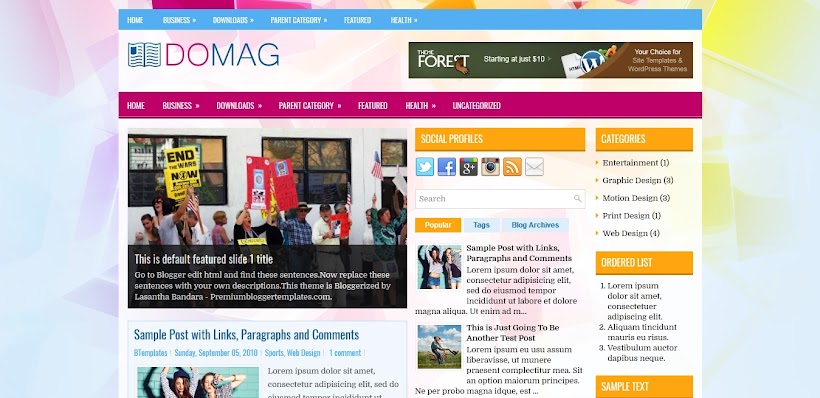Click the Social Profiles widget heading
This screenshot has width=820, height=398.
coord(500,139)
